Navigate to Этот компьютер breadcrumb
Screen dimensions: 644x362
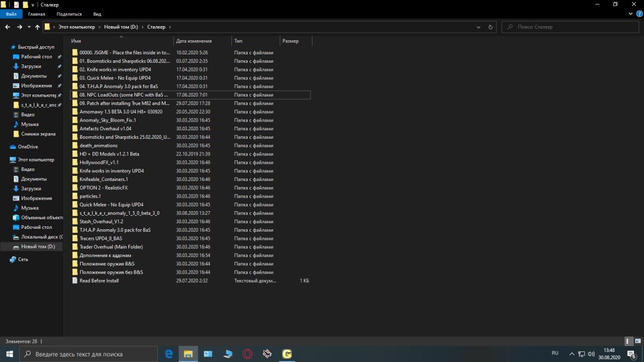click(77, 27)
